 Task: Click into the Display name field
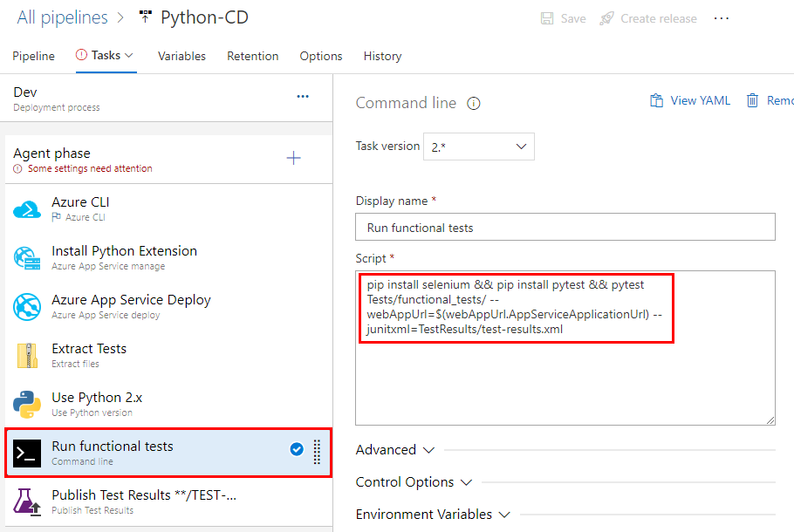coord(565,227)
